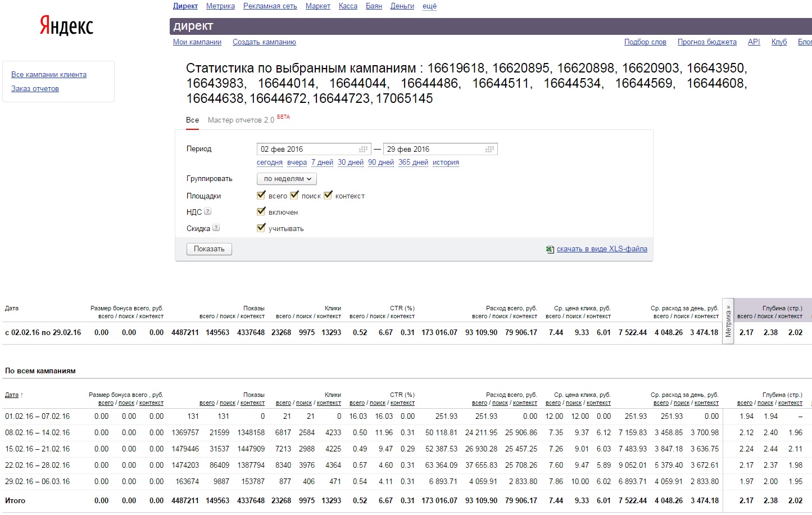Open 'Все кампании клиента' in sidebar
This screenshot has height=515, width=812.
(49, 74)
